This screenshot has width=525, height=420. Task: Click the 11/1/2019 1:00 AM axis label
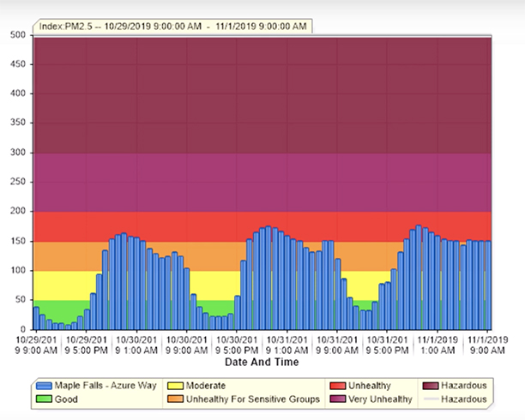click(x=437, y=344)
